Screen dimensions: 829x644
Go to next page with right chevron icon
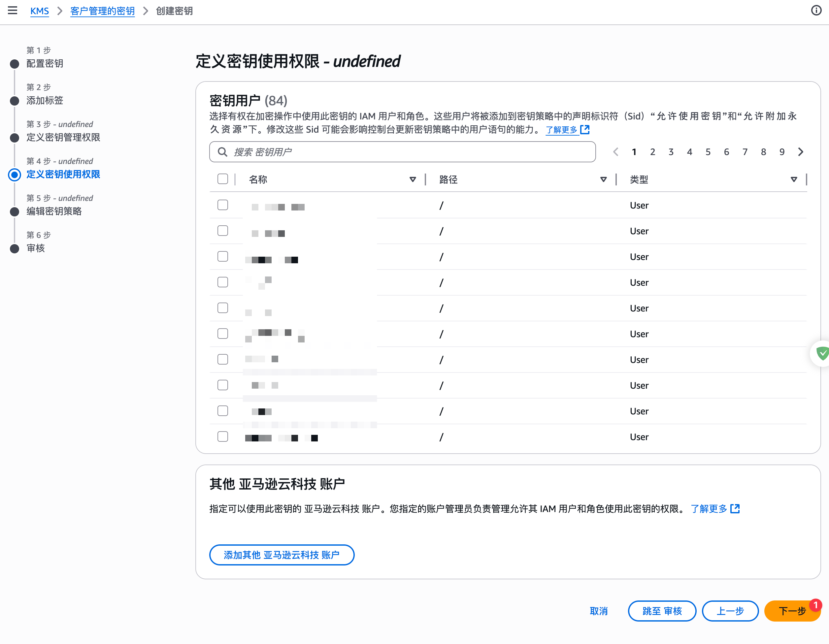pyautogui.click(x=801, y=151)
